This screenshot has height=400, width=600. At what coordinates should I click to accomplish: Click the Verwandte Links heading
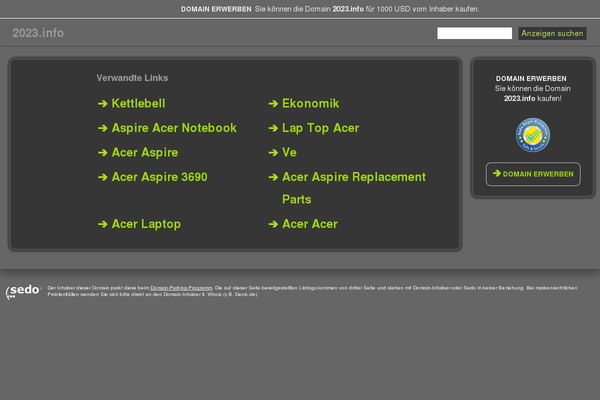point(132,78)
